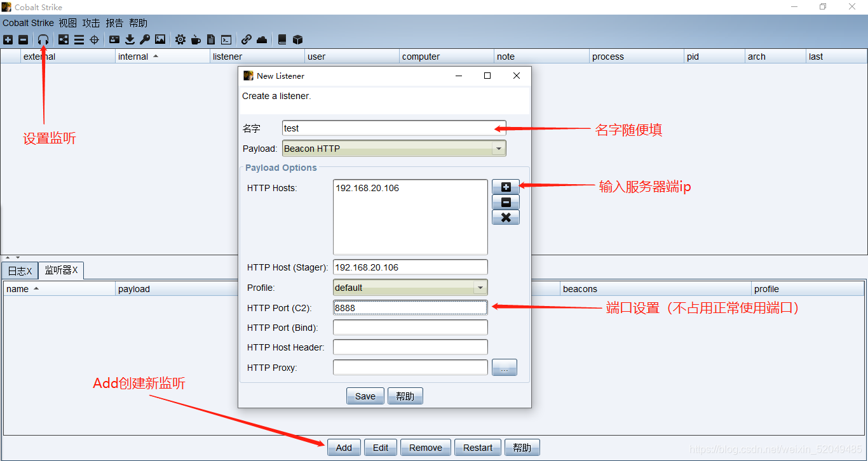868x461 pixels.
Task: Switch to the 监听器X tab
Action: (61, 271)
